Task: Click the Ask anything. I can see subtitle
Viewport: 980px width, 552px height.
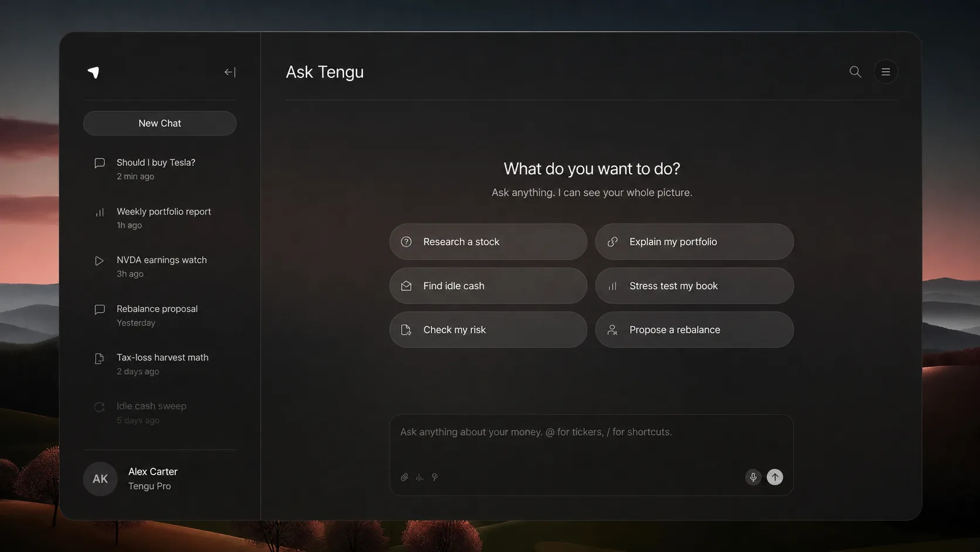Action: click(592, 192)
